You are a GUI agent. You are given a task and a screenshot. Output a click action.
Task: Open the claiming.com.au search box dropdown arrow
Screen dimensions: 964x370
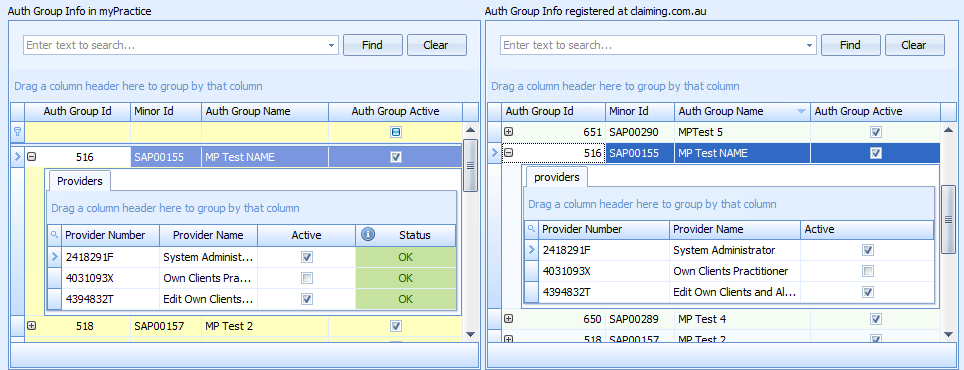pyautogui.click(x=809, y=45)
